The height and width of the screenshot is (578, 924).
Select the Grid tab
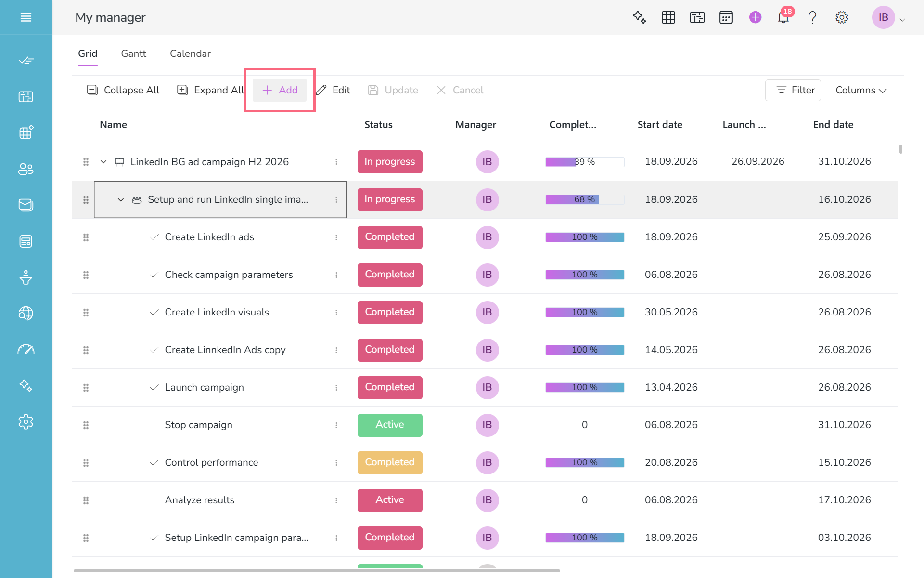pos(88,53)
